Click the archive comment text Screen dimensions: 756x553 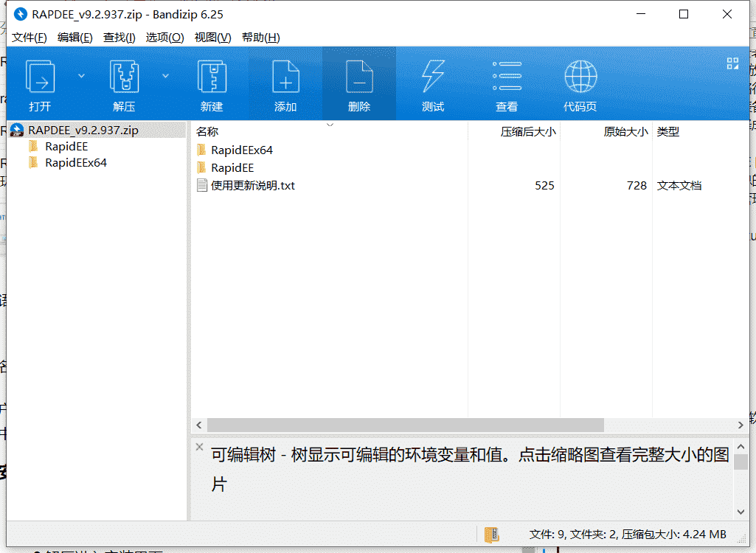click(x=470, y=469)
